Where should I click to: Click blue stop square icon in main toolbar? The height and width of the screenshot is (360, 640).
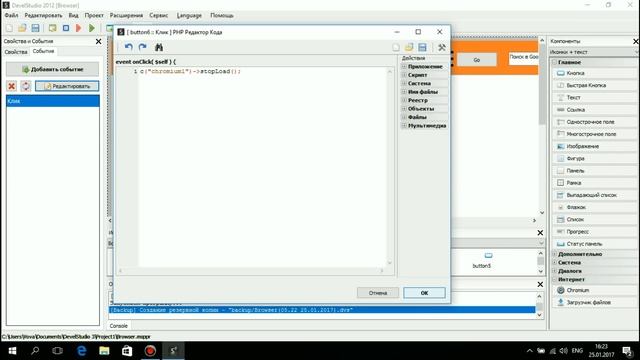click(x=66, y=28)
